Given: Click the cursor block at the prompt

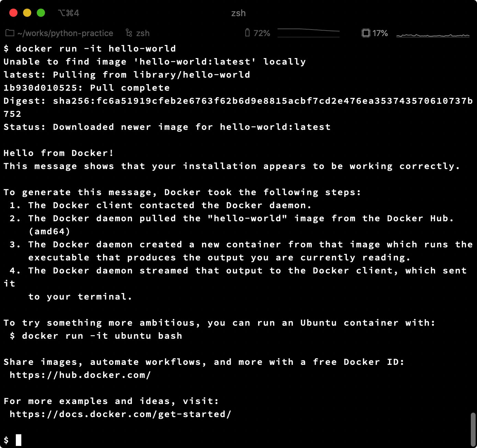Looking at the screenshot, I should 19,440.
